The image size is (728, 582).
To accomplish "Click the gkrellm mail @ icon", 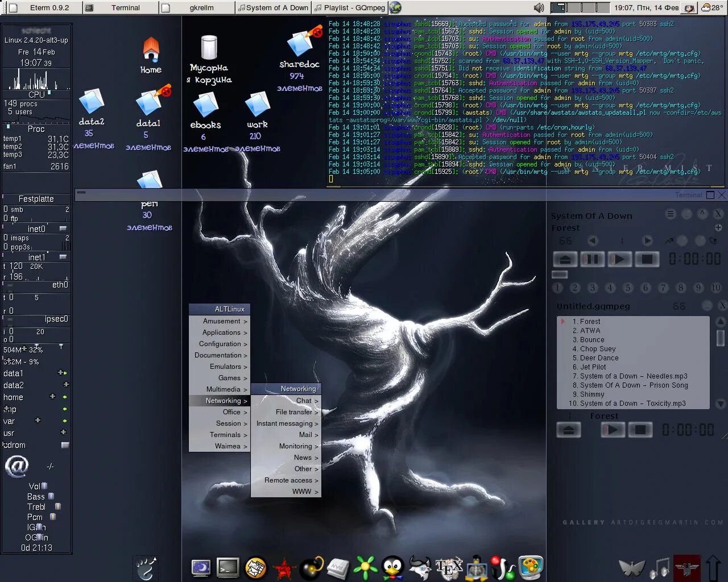I will tap(17, 467).
